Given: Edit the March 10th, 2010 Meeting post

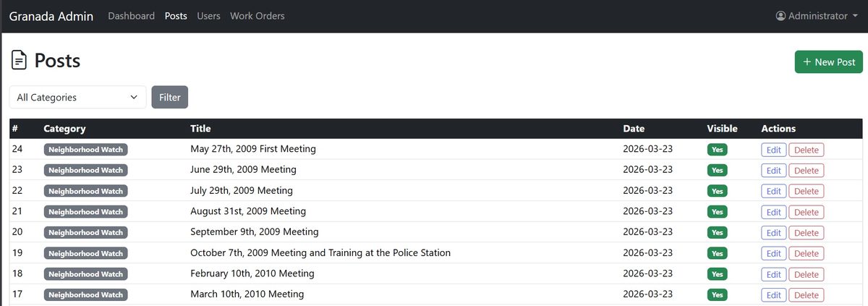Looking at the screenshot, I should (x=774, y=295).
